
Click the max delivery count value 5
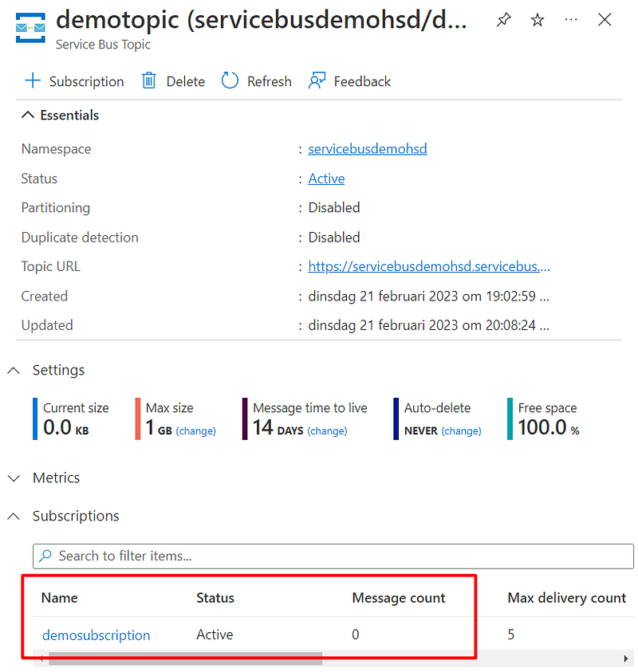(511, 635)
